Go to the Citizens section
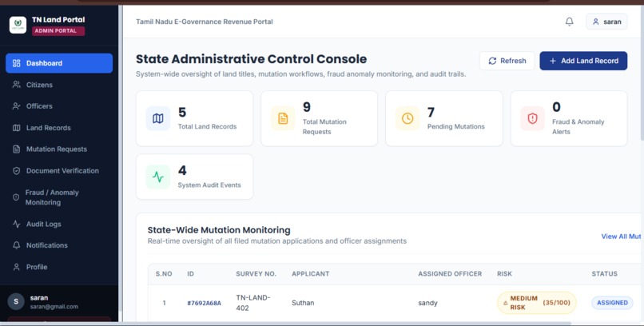Screen dimensions: 644x326 coord(59,85)
